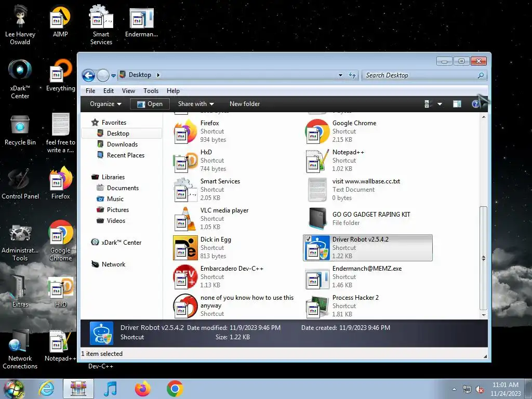Select Downloads in Favorites
Viewport: 532px width, 399px height.
122,144
